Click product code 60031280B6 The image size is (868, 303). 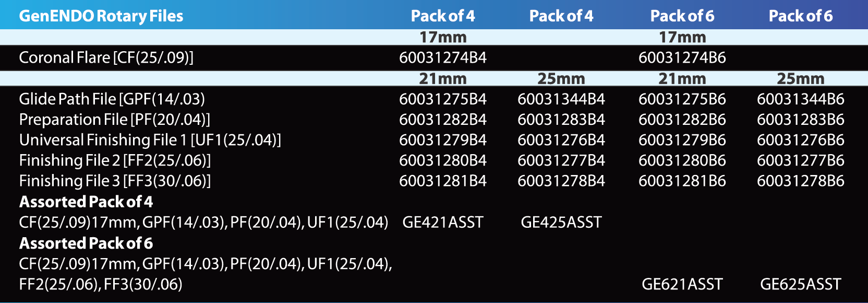click(x=682, y=160)
